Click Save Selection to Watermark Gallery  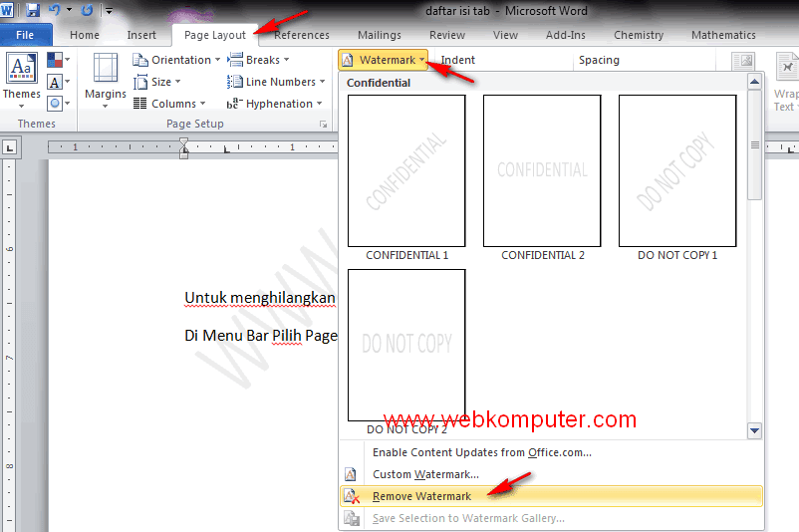coord(551,518)
